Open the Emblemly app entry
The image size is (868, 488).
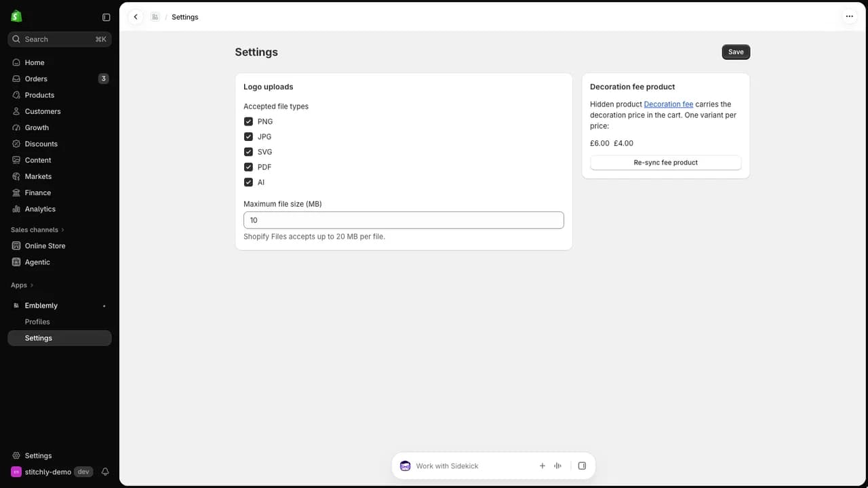(x=60, y=306)
